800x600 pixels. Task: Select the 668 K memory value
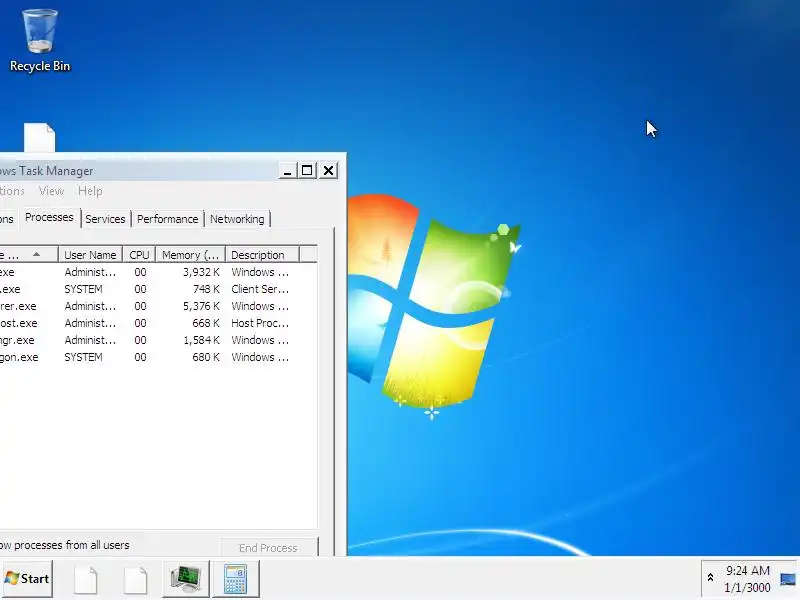(x=206, y=323)
